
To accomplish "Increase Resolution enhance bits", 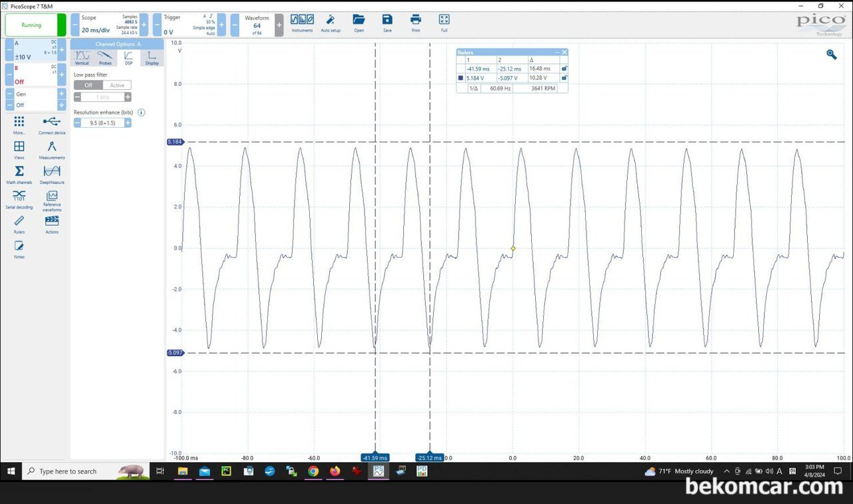I will click(x=128, y=123).
